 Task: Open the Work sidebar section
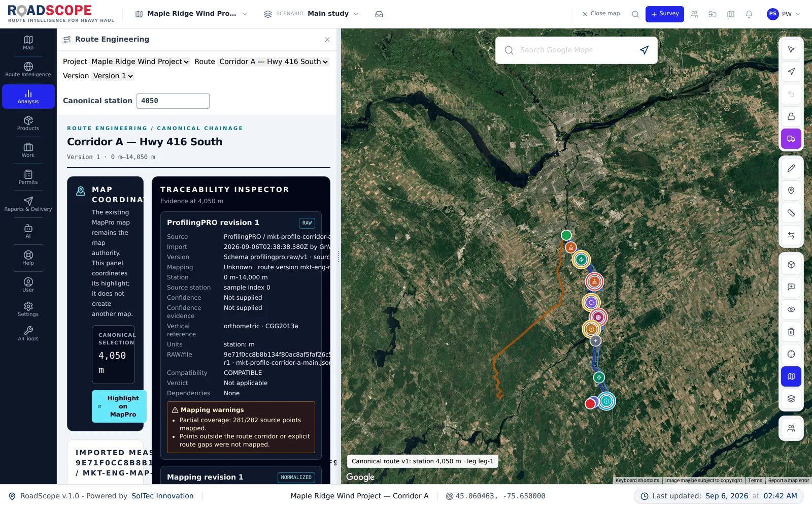(x=28, y=150)
